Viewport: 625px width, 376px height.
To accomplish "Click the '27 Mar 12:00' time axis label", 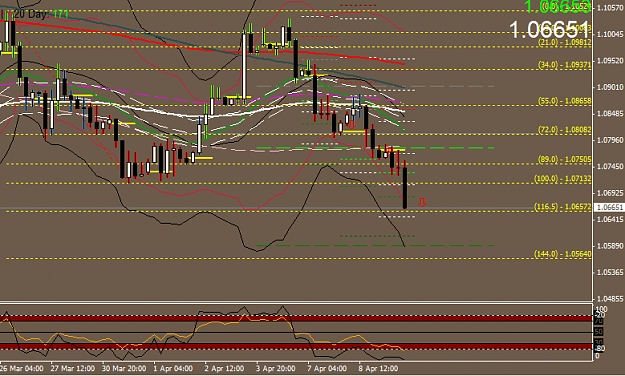I will tap(73, 368).
